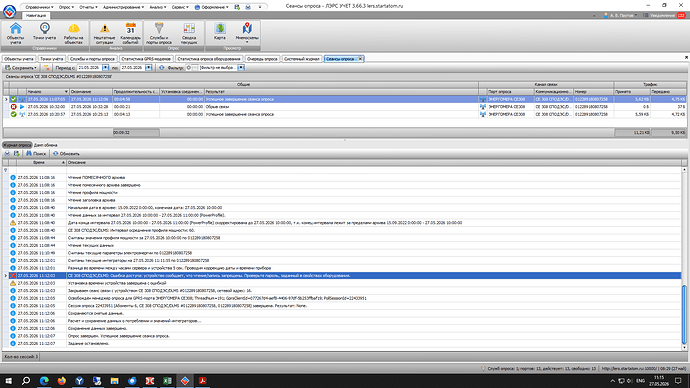Click journal vertical scrollbar thumb
690x388 pixels.
(684, 315)
